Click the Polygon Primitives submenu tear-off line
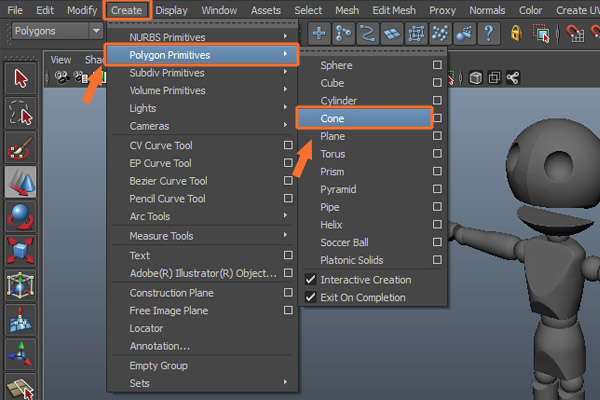Screen dimensions: 600x400 tap(373, 51)
